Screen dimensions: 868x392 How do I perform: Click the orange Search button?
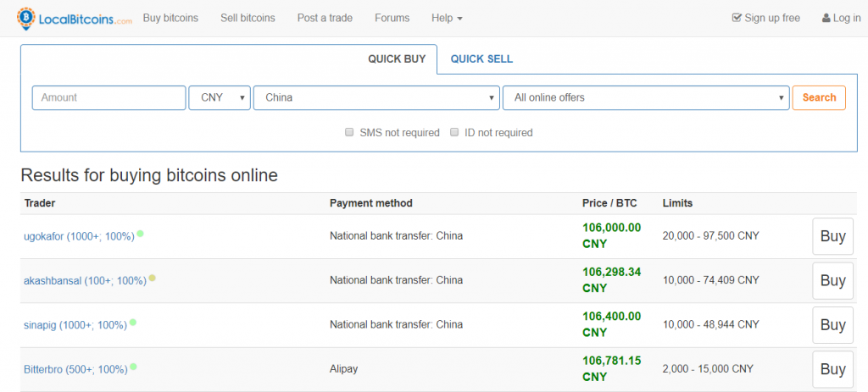(819, 98)
